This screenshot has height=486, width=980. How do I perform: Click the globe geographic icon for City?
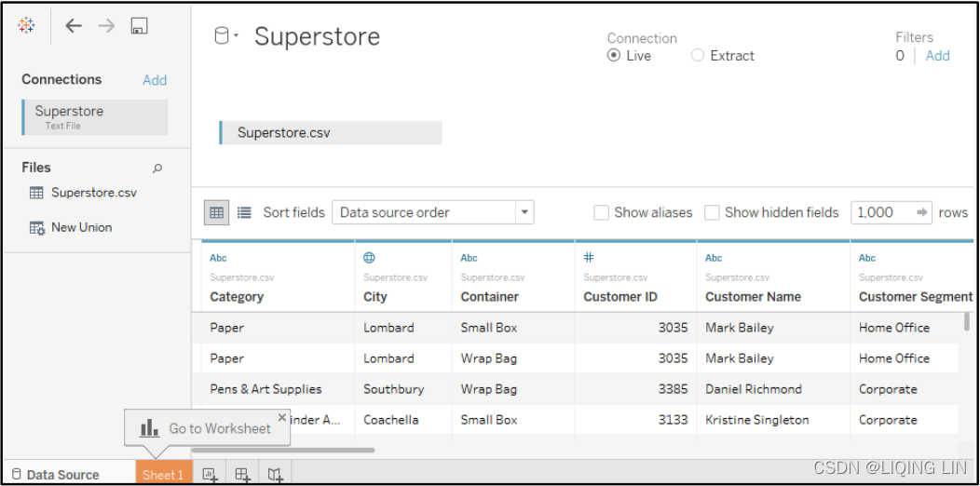pyautogui.click(x=370, y=257)
